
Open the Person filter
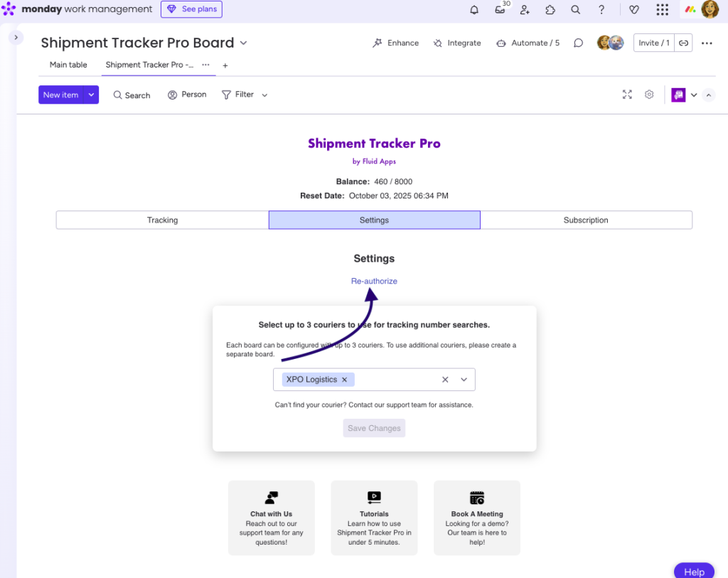point(187,95)
